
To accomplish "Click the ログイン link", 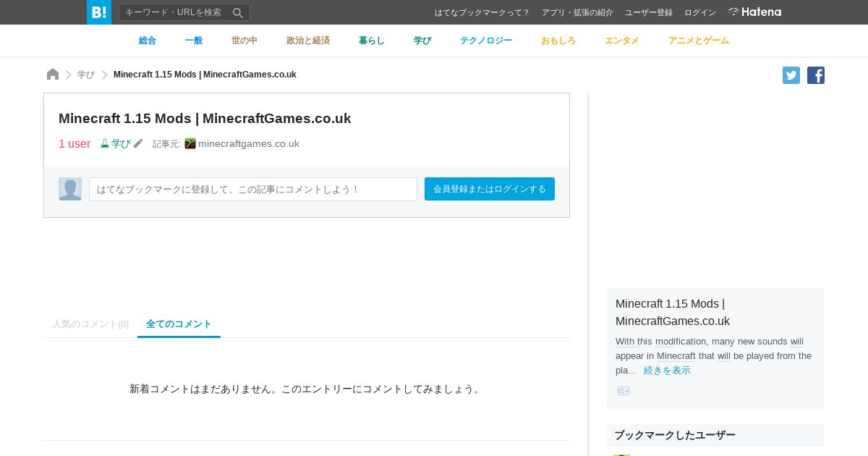I will [700, 12].
